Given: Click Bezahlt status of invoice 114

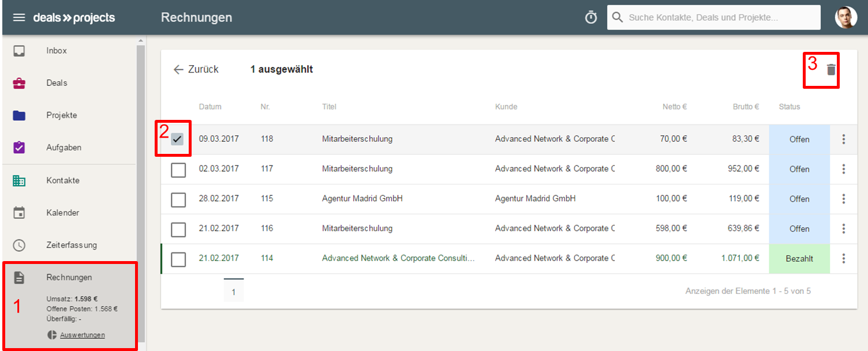Looking at the screenshot, I should click(x=799, y=259).
